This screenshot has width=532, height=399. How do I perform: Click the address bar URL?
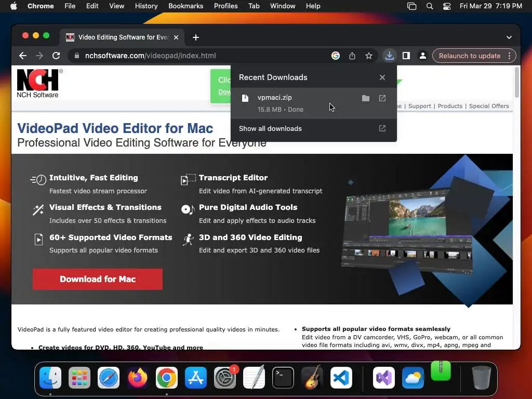click(x=150, y=56)
